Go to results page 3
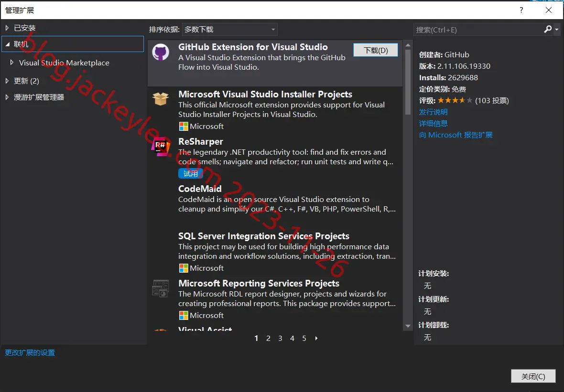This screenshot has height=392, width=564. tap(280, 338)
